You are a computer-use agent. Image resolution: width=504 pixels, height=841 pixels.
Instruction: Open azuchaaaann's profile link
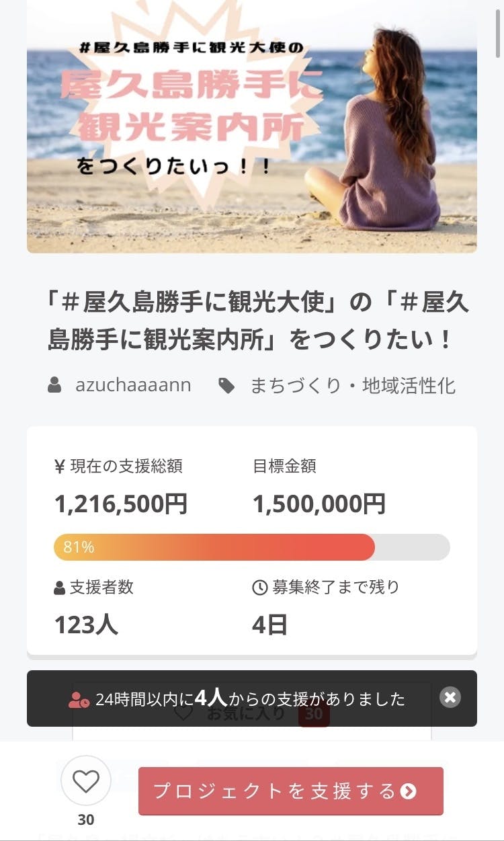[x=133, y=385]
